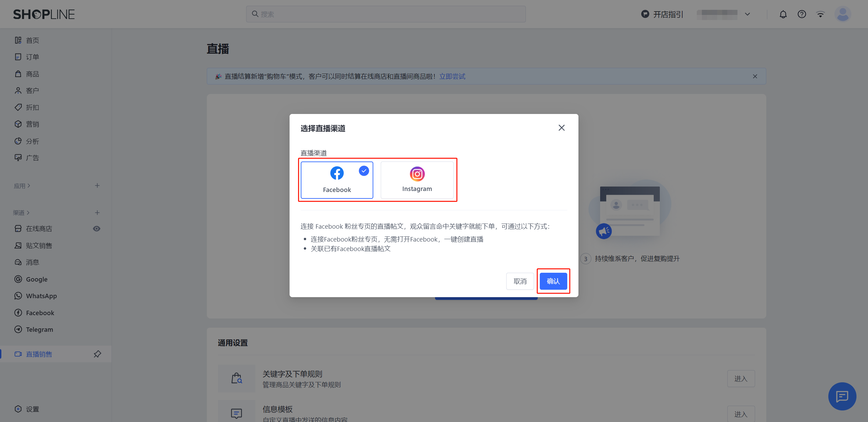Image resolution: width=868 pixels, height=422 pixels.
Task: Open the notifications bell icon
Action: pos(783,14)
